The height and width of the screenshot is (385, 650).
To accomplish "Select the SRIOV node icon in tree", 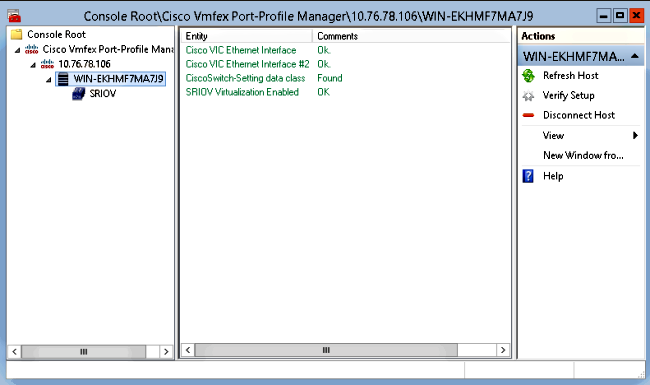I will (78, 94).
